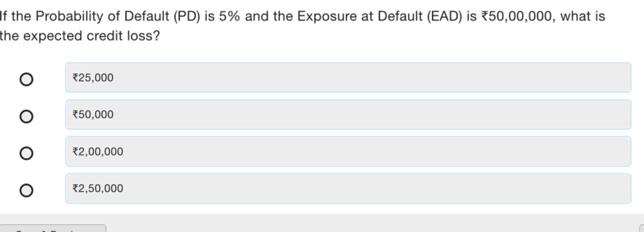Pick the ₹2,00,000 answer option box
Screen dimensions: 644x232
coord(348,151)
